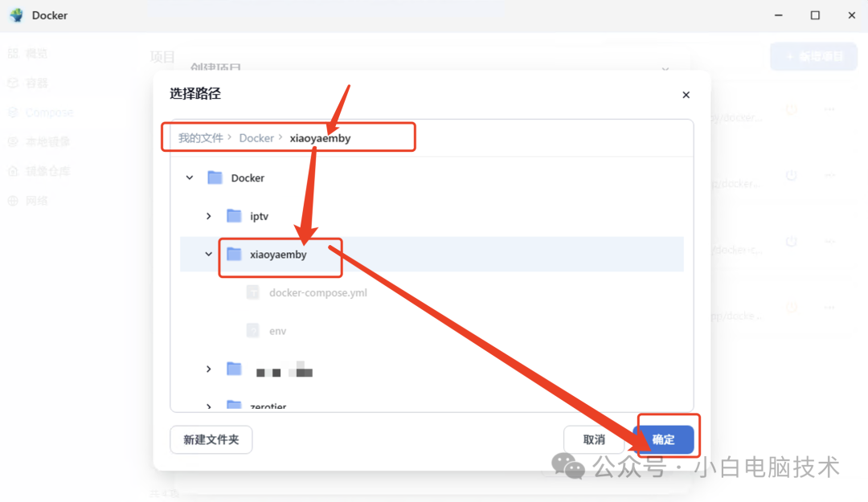The image size is (868, 502).
Task: Confirm with the 确定 button
Action: (x=663, y=439)
